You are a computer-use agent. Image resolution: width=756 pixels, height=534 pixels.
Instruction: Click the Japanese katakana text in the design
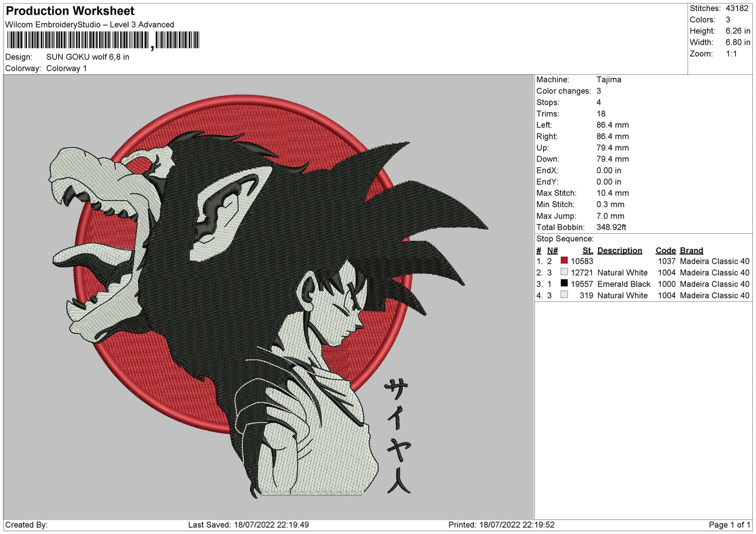tap(398, 436)
